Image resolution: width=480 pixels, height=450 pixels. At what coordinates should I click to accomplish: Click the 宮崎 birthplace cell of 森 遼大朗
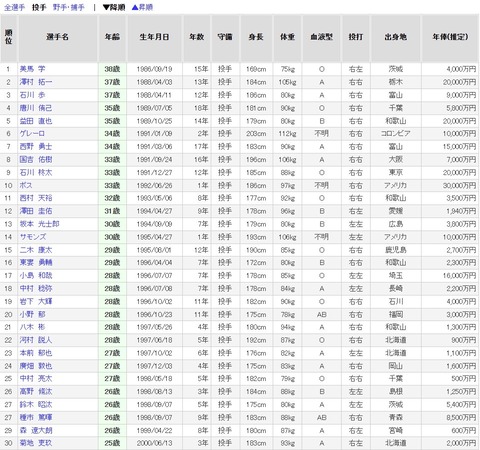point(396,431)
